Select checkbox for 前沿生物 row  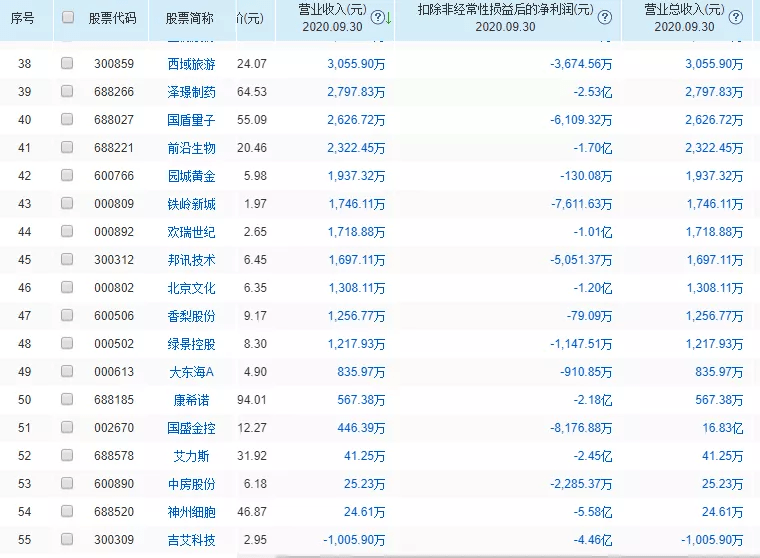[67, 147]
